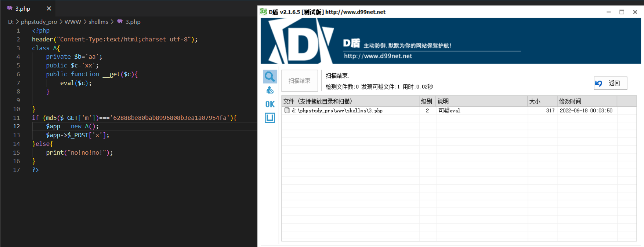The width and height of the screenshot is (644, 247).
Task: Sort by 大小 column header
Action: pos(543,101)
